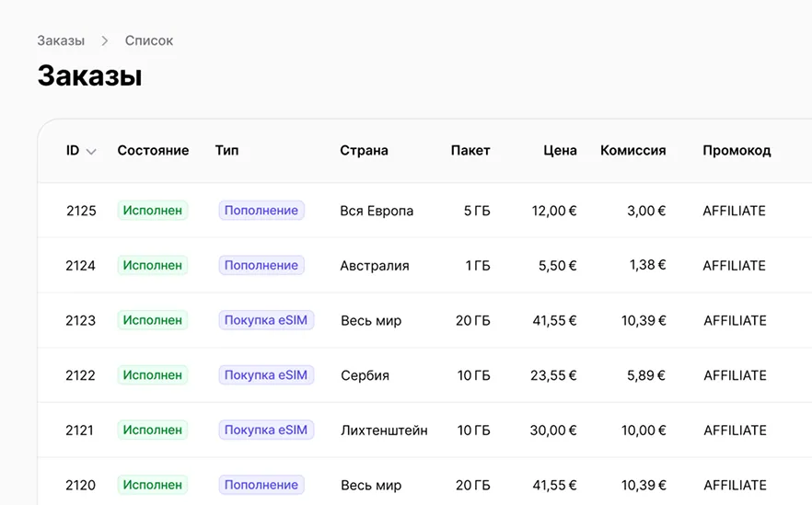Click Покупка eSIM badge on order 2123
The image size is (812, 505).
click(266, 320)
